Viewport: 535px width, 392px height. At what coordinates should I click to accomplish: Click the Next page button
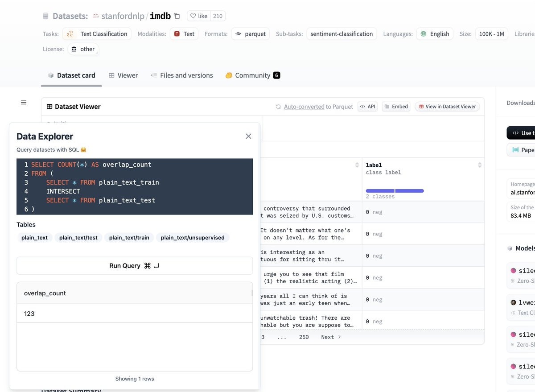(x=331, y=337)
